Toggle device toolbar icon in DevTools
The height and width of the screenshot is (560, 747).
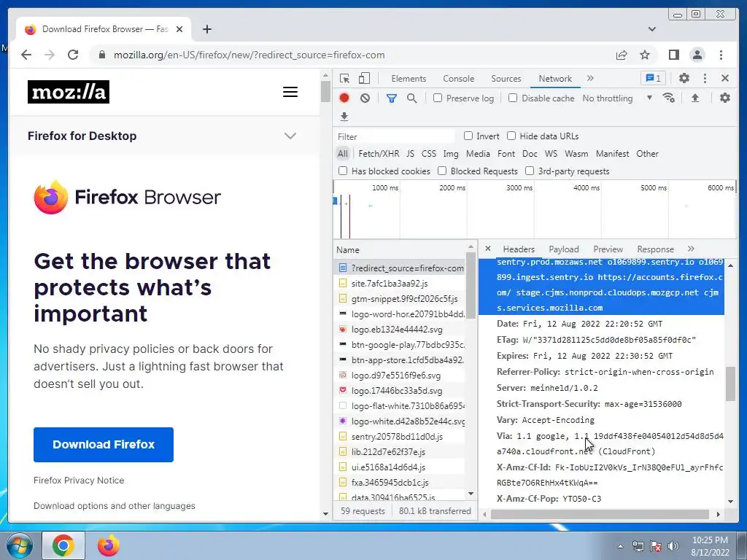364,79
